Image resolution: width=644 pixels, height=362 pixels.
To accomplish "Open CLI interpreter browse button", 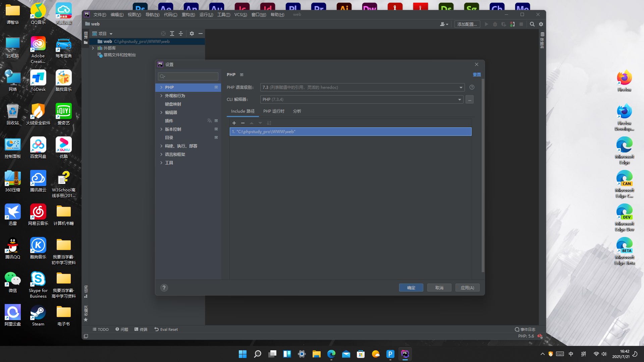I will [470, 100].
